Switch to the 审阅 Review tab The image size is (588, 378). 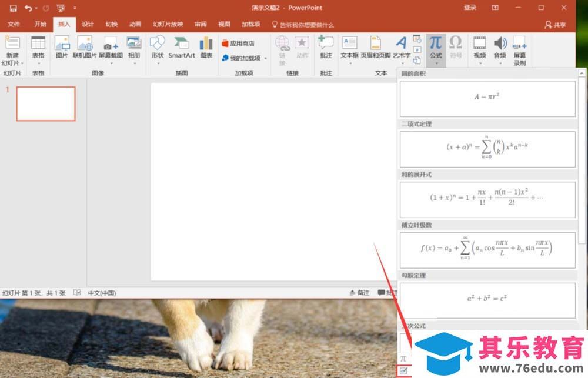201,24
